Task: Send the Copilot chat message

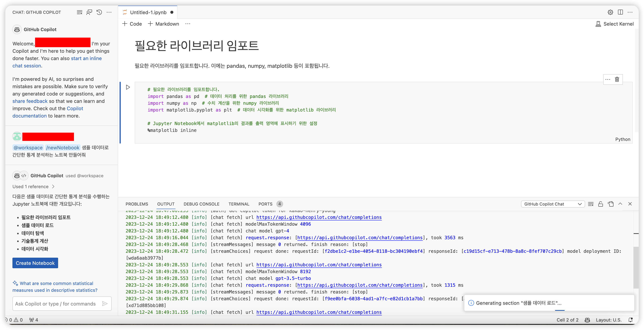Action: point(105,304)
